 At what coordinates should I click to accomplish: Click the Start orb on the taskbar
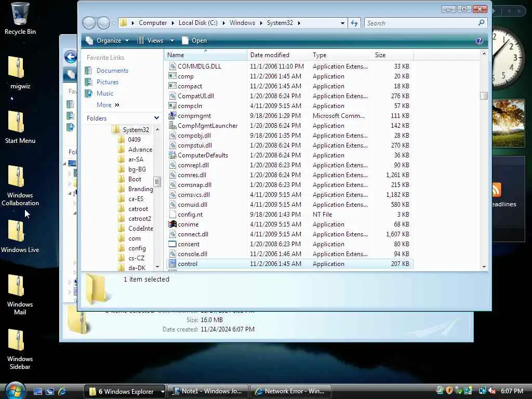click(15, 391)
